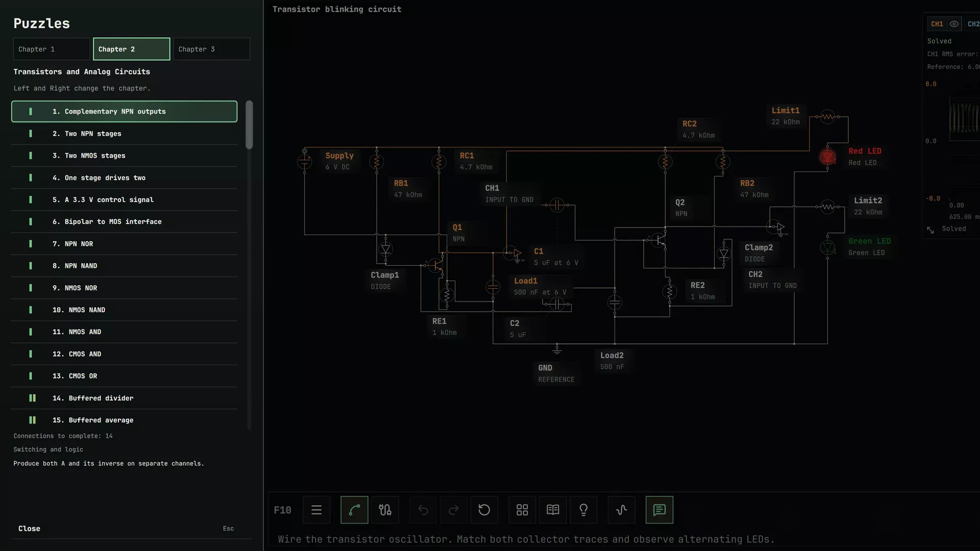This screenshot has width=980, height=551.
Task: Reset the circuit with the restart icon
Action: point(484,510)
